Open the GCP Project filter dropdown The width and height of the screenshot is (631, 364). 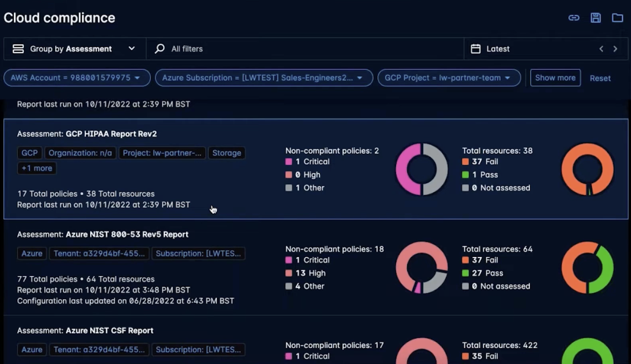[x=449, y=78]
